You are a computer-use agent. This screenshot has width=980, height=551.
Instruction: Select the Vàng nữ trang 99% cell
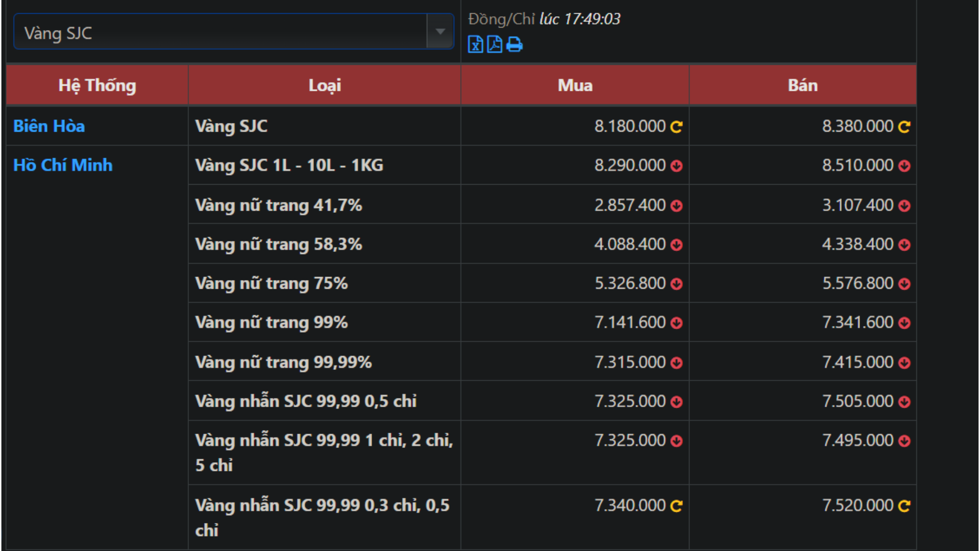tap(325, 322)
